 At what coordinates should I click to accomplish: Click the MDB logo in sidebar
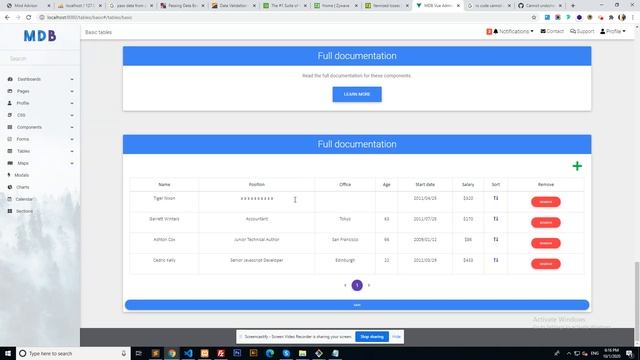pos(40,36)
